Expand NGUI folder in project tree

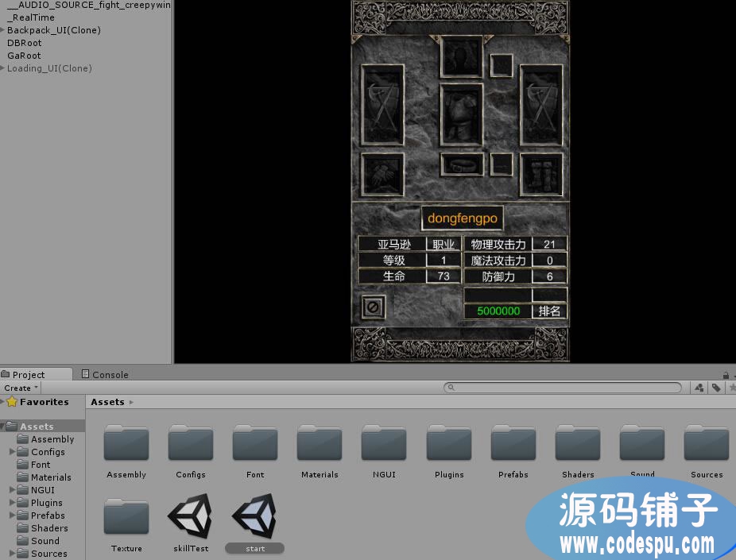coord(12,489)
